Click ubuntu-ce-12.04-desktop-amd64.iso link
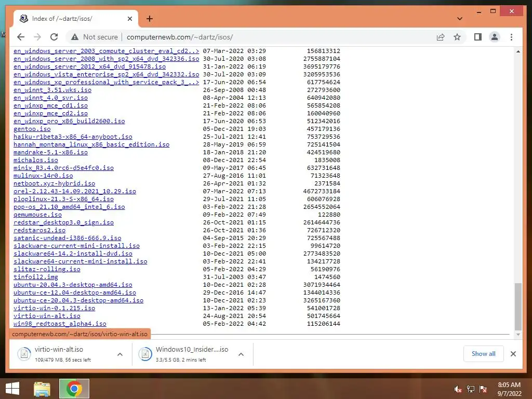 coord(75,293)
